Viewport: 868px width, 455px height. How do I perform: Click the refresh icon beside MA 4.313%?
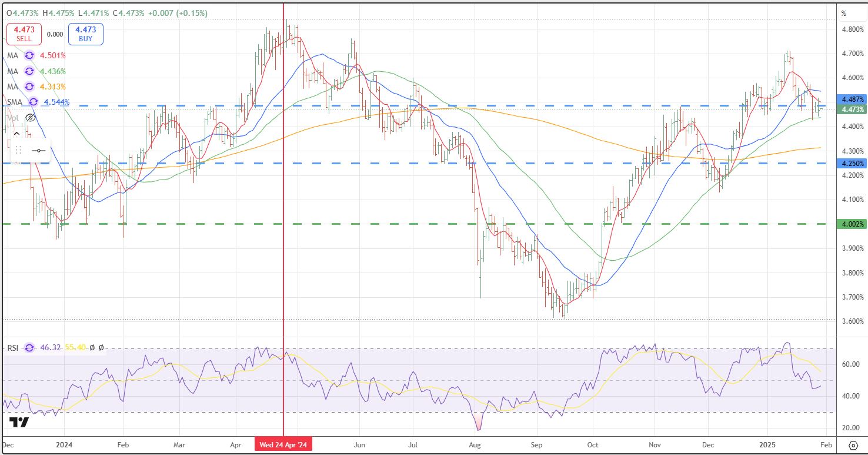tap(29, 87)
